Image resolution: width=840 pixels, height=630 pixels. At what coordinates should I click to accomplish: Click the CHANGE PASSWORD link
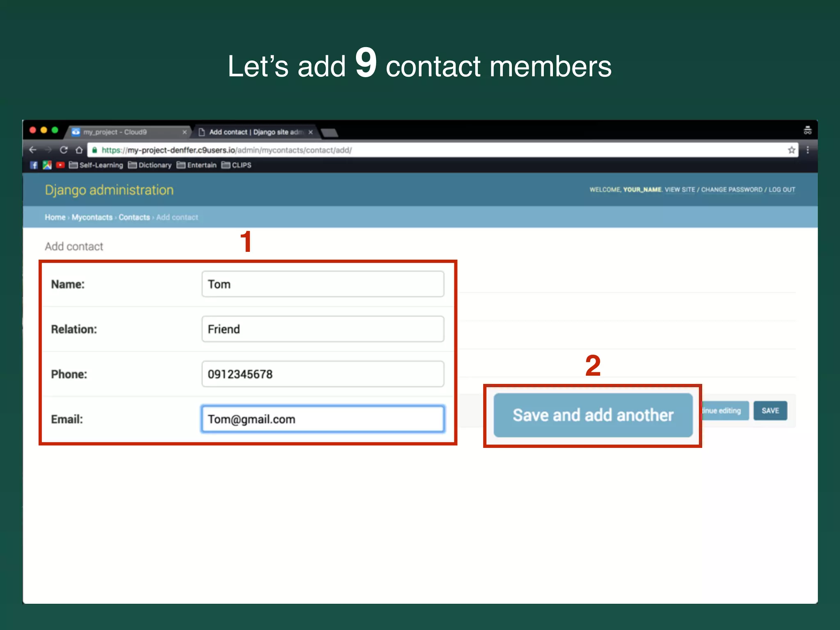pos(731,189)
